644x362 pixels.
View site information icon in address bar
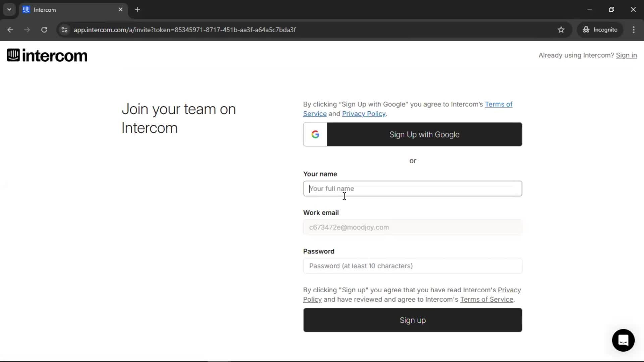64,30
